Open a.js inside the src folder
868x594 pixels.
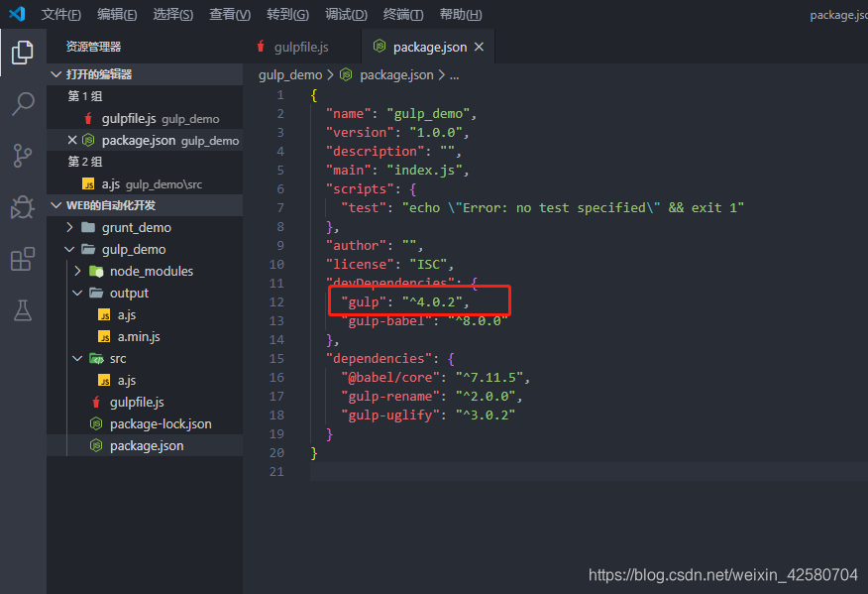(145, 381)
